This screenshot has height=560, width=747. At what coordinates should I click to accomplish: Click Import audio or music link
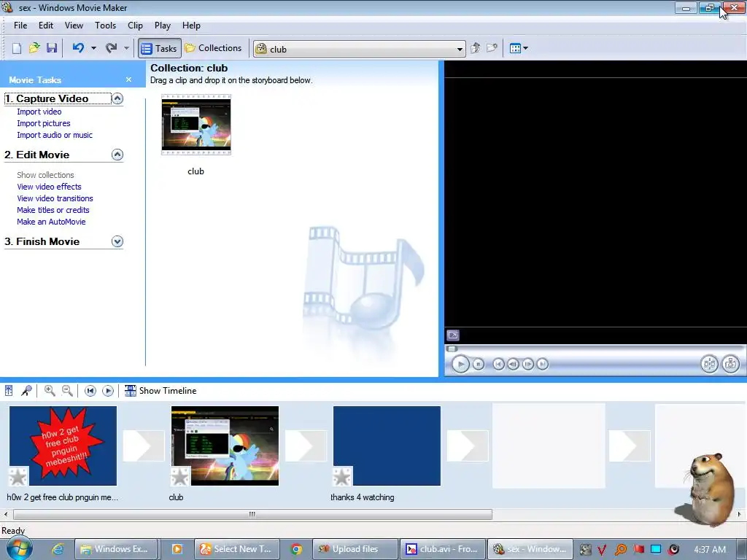[55, 135]
